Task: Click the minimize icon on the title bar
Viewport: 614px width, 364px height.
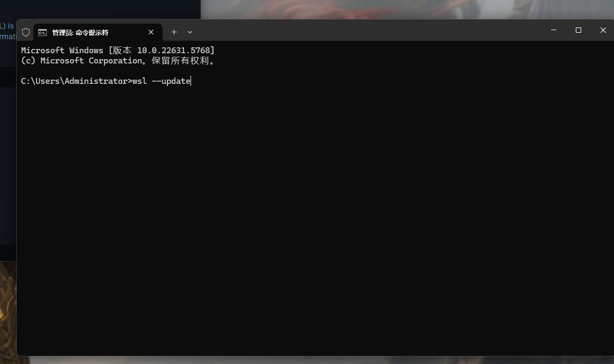Action: [554, 30]
